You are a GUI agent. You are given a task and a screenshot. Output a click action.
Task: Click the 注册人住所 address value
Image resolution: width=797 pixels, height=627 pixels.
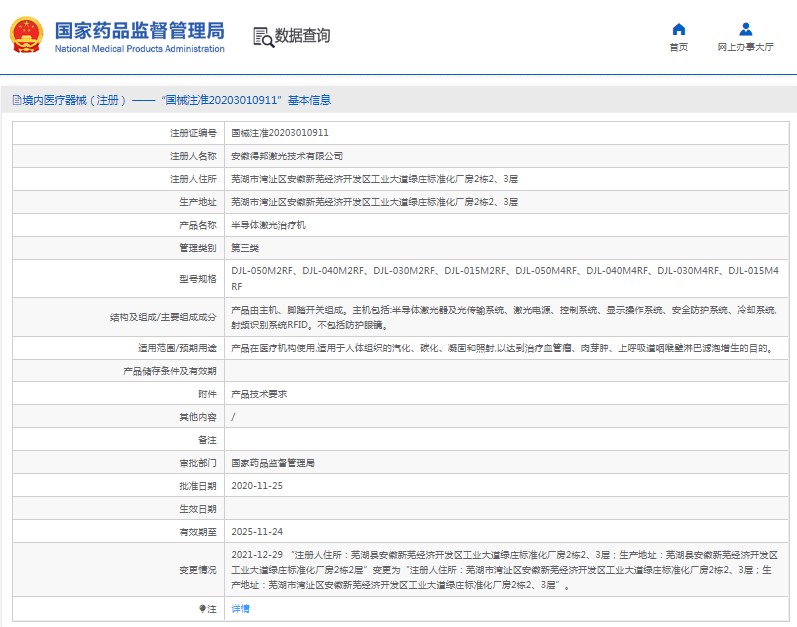tap(375, 179)
